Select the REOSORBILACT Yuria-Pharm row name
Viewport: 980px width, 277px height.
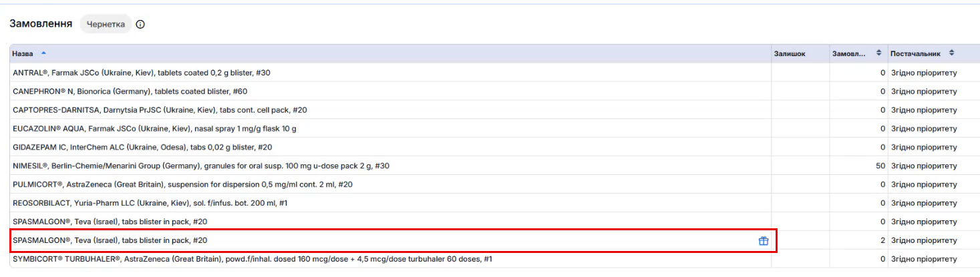150,204
